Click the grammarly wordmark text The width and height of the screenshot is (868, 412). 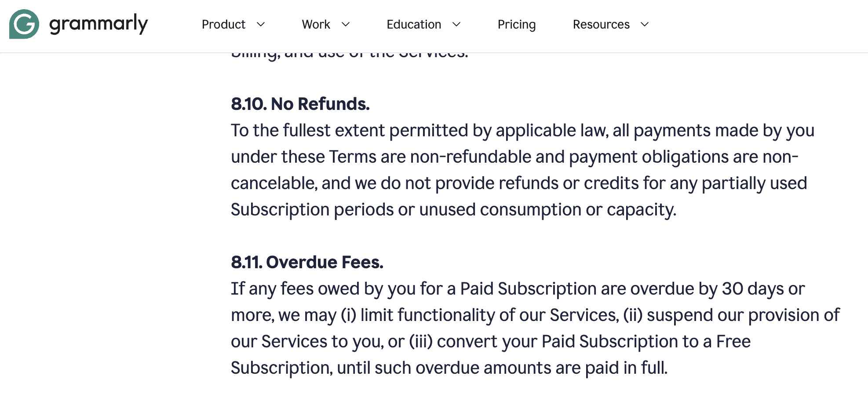(98, 24)
